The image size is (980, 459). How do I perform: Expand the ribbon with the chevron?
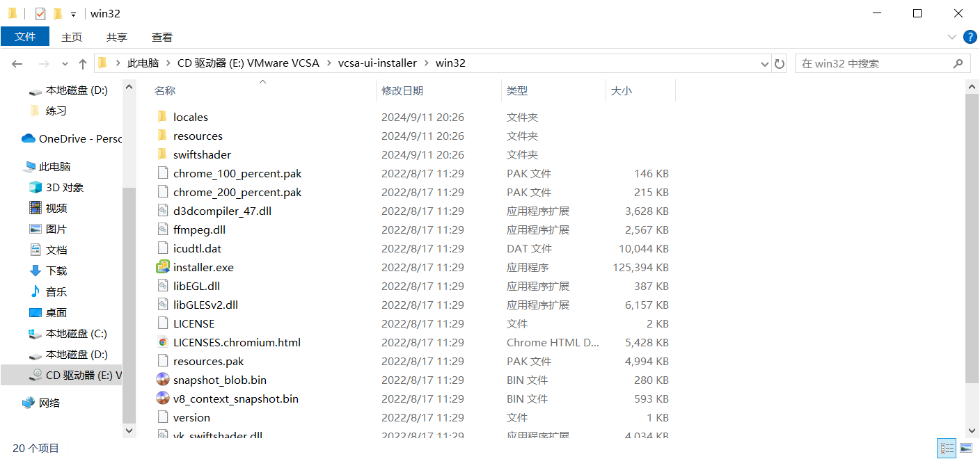point(952,37)
